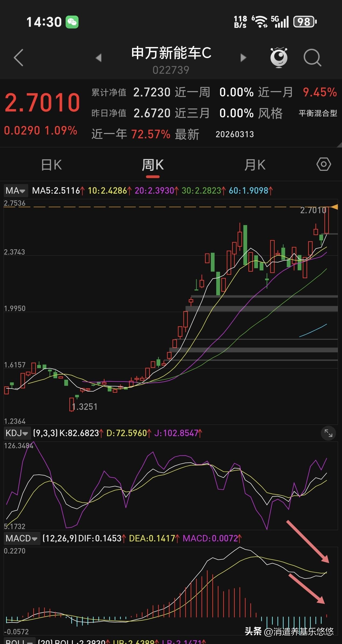The image size is (342, 644).
Task: Switch to next fund with right triangle
Action: click(x=243, y=57)
